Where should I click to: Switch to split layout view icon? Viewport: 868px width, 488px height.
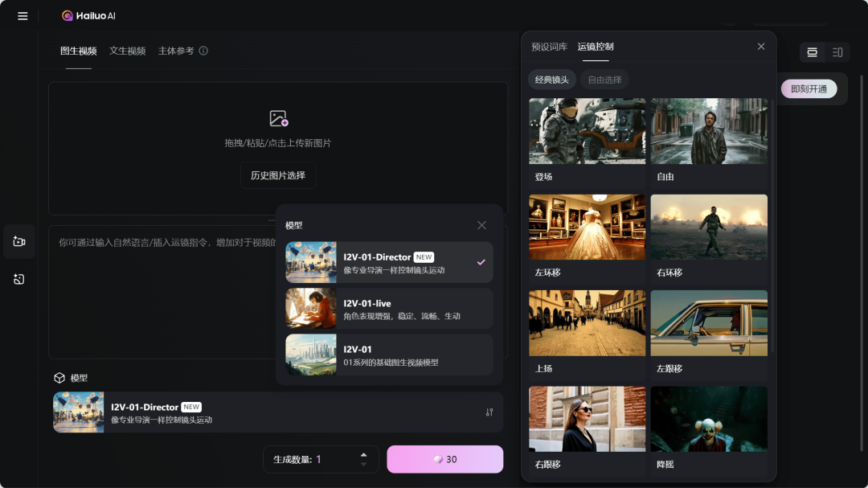(x=837, y=52)
